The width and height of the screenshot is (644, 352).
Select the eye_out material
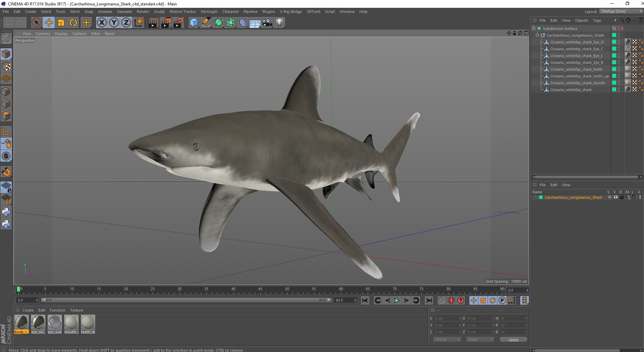[55, 324]
